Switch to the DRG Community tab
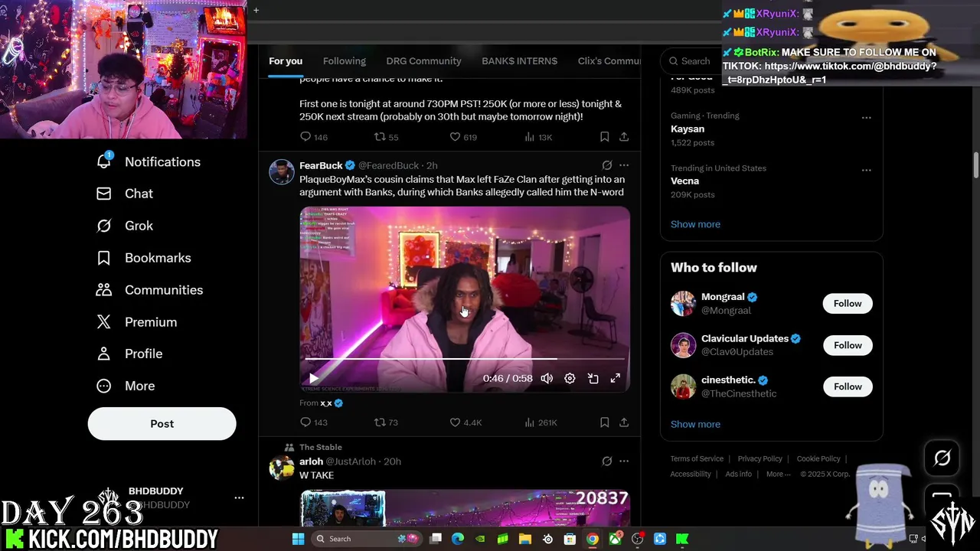Screen dimensions: 980x551 click(423, 61)
